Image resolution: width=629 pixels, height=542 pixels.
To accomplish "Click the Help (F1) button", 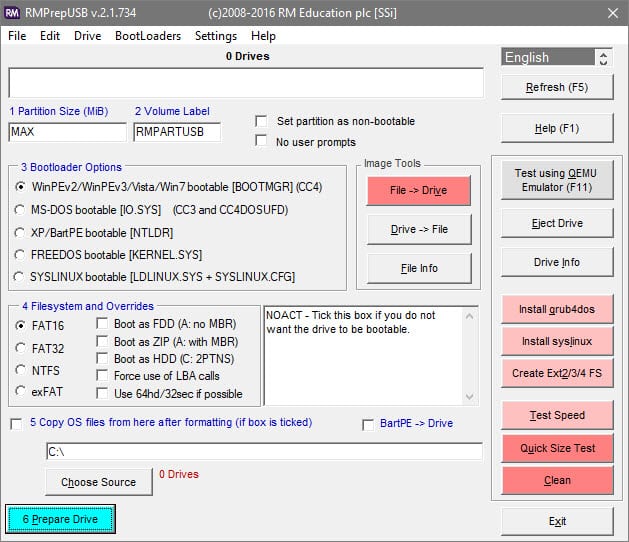I will (557, 128).
